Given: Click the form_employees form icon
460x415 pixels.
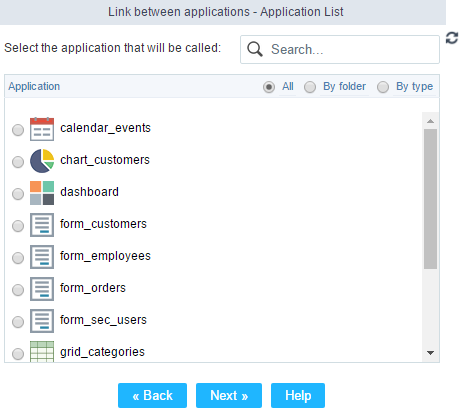Looking at the screenshot, I should [x=42, y=257].
